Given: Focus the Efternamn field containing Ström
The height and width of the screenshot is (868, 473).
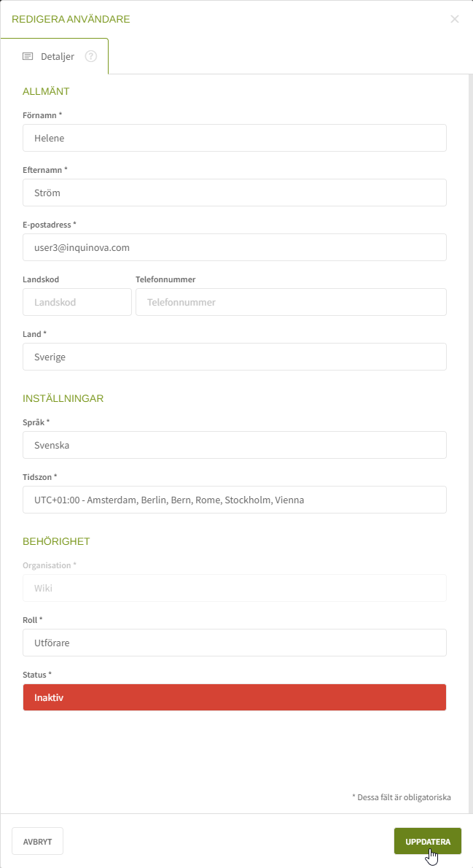Looking at the screenshot, I should [234, 193].
